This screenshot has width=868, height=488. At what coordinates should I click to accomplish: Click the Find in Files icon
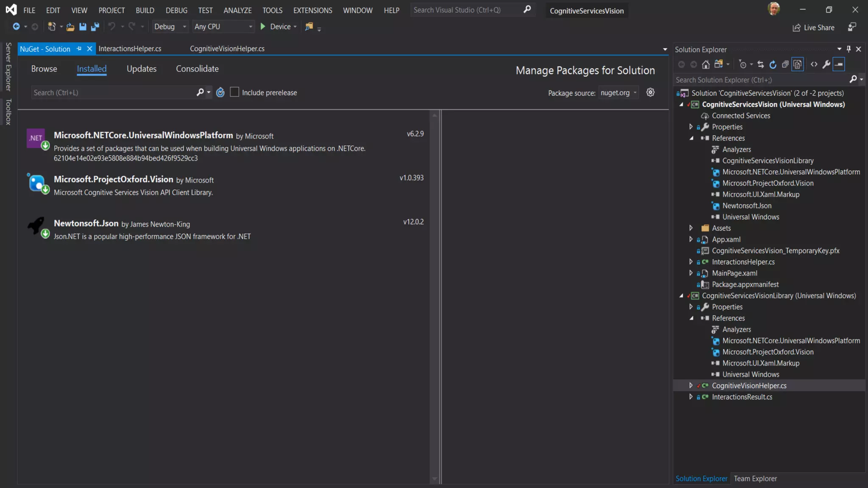[309, 27]
